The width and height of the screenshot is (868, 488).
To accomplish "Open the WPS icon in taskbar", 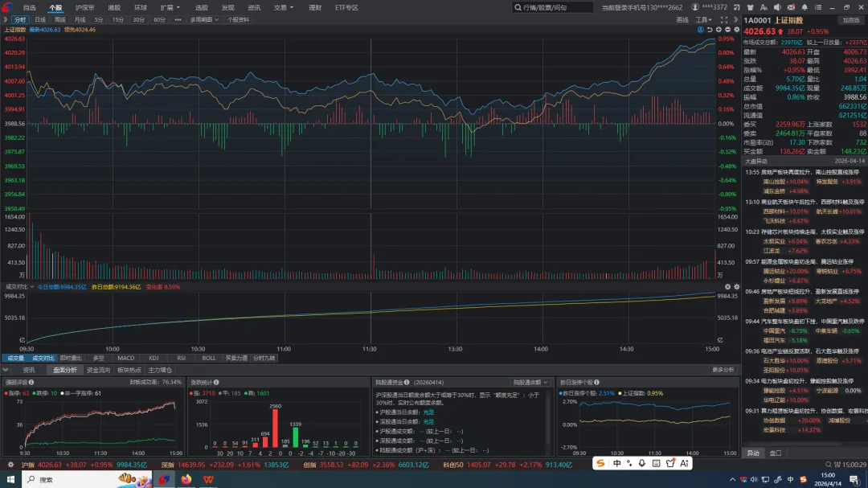I will (208, 479).
